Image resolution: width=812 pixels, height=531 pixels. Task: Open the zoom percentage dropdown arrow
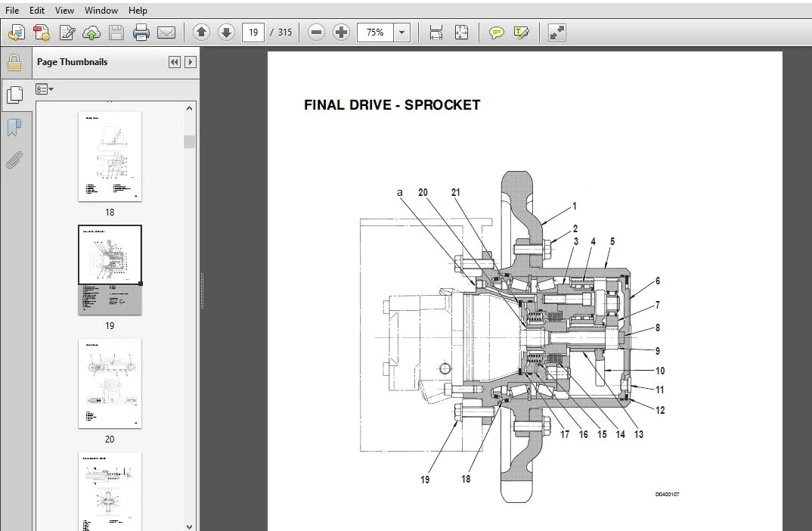pyautogui.click(x=402, y=33)
